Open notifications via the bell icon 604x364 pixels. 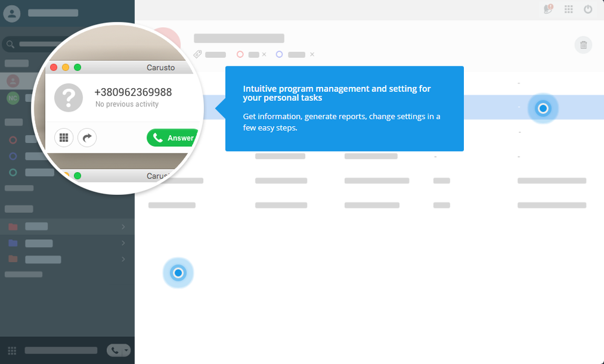(547, 9)
